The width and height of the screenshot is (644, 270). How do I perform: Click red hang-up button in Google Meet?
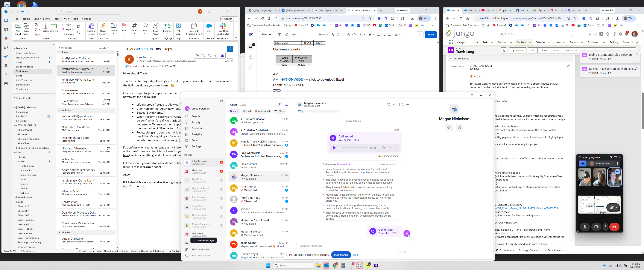(614, 227)
